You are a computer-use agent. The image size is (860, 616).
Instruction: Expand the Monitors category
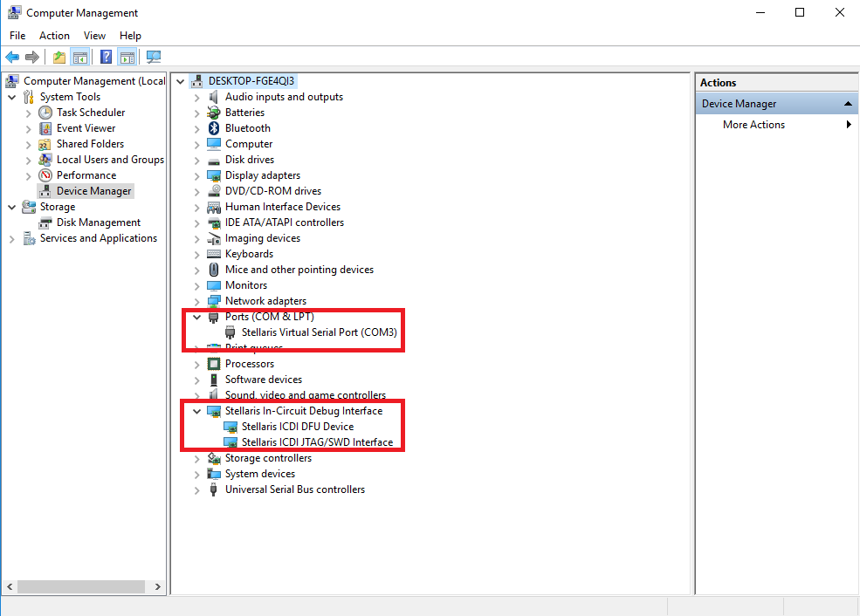(197, 286)
